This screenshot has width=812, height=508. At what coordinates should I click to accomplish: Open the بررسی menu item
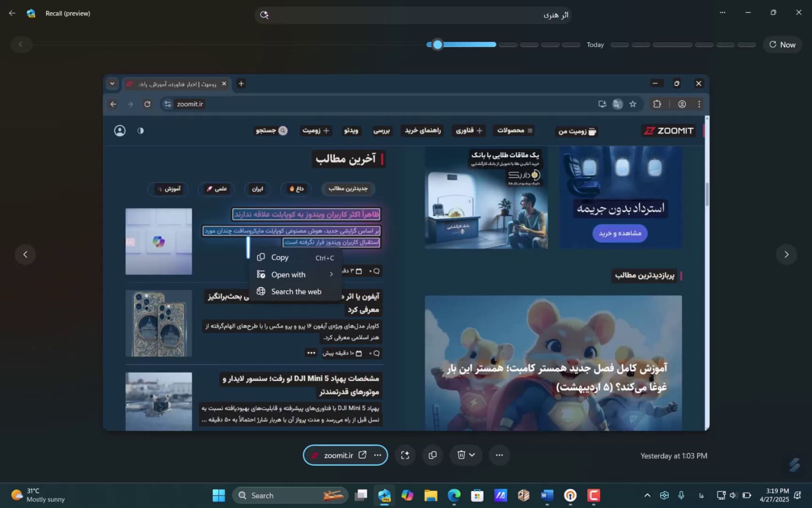coord(381,130)
